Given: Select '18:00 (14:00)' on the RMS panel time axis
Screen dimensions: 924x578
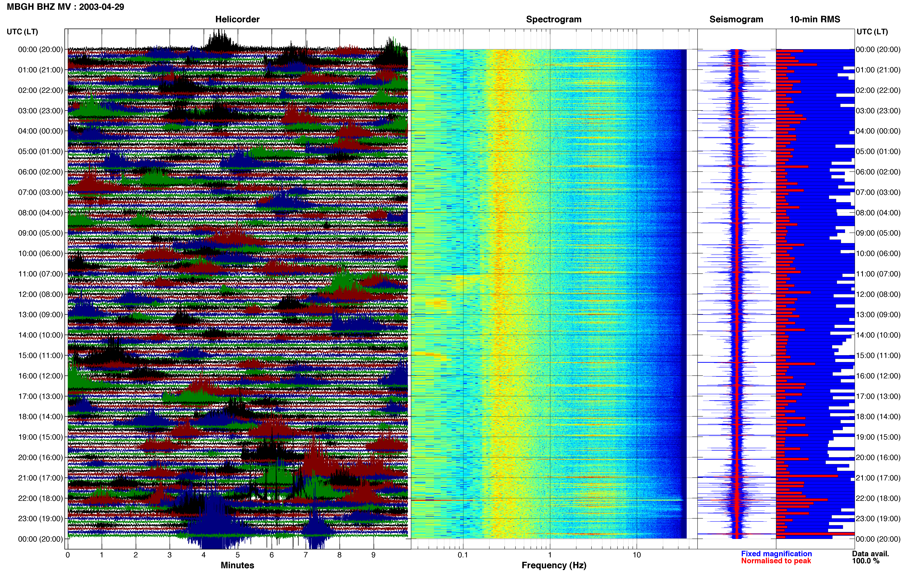Looking at the screenshot, I should click(x=878, y=417).
